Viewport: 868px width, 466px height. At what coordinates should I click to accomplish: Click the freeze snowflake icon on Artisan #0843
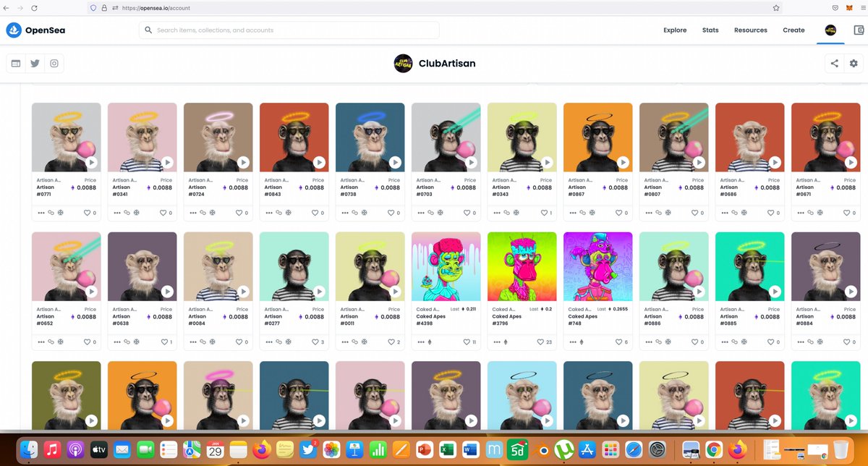point(288,213)
